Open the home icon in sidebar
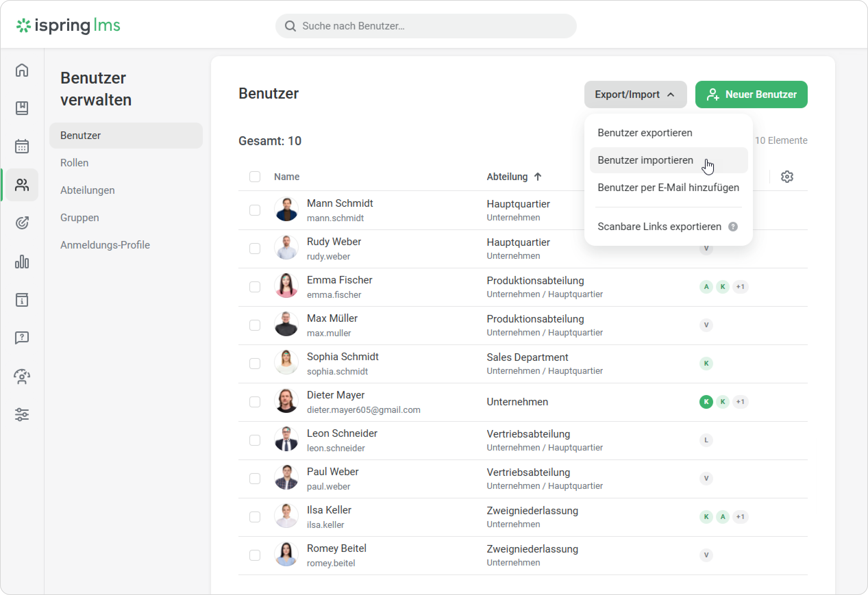Viewport: 868px width, 595px height. (22, 70)
